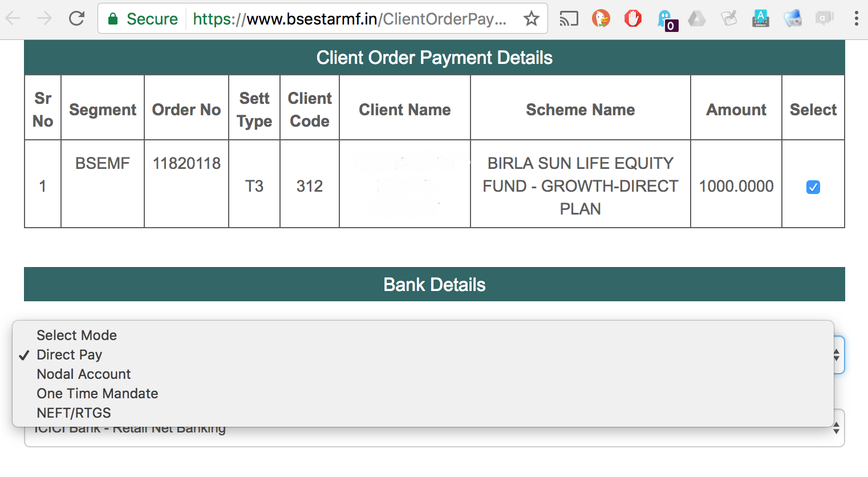Open the Ghostery ghost extension
This screenshot has width=868, height=477.
(x=666, y=20)
